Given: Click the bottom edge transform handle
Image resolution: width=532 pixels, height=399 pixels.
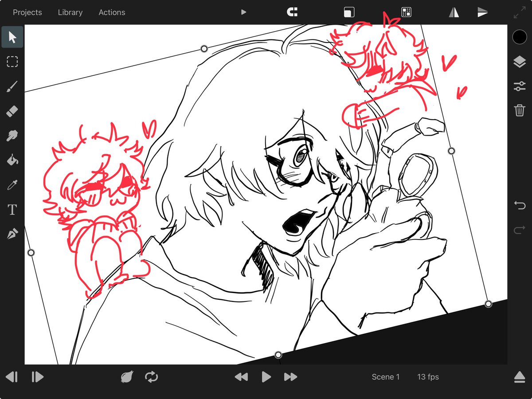Looking at the screenshot, I should [278, 355].
